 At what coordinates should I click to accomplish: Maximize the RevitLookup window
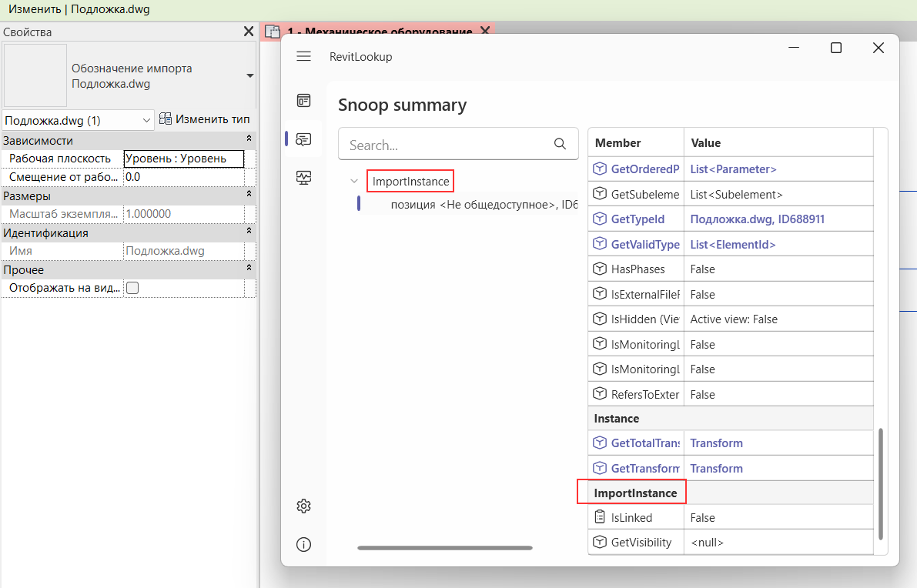835,48
